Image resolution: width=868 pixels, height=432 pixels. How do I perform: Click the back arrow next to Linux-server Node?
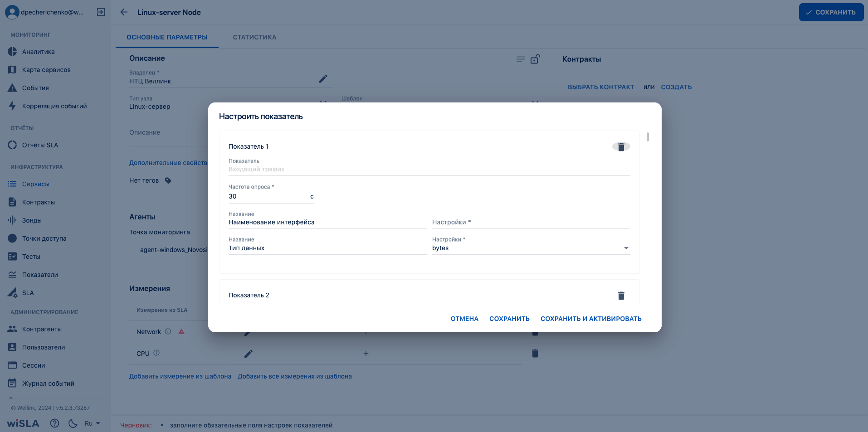coord(124,12)
